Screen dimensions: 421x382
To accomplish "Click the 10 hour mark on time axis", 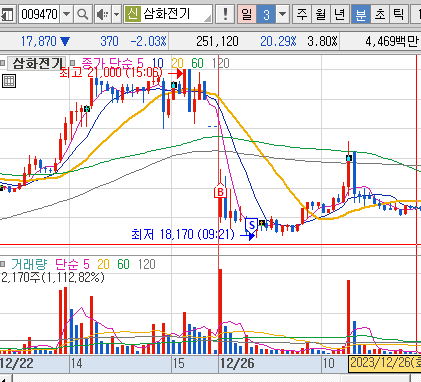I will [x=328, y=363].
